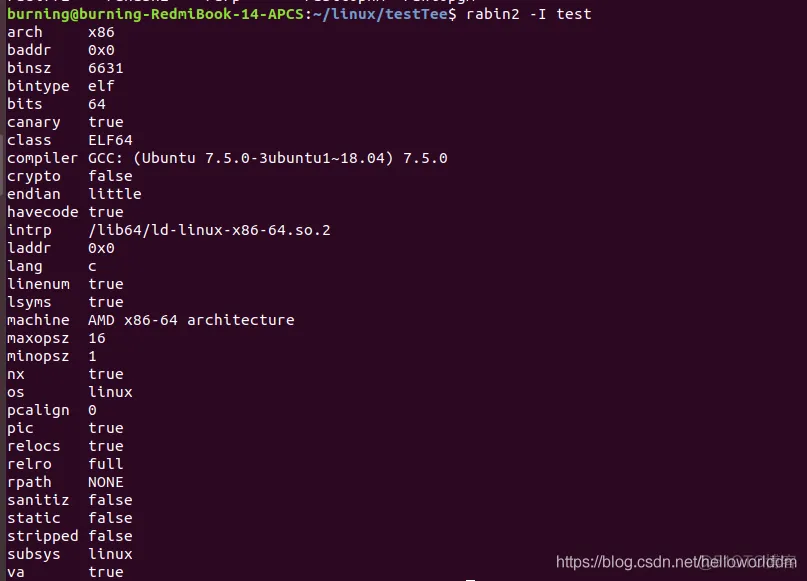Click the rpath value NONE

click(x=106, y=482)
